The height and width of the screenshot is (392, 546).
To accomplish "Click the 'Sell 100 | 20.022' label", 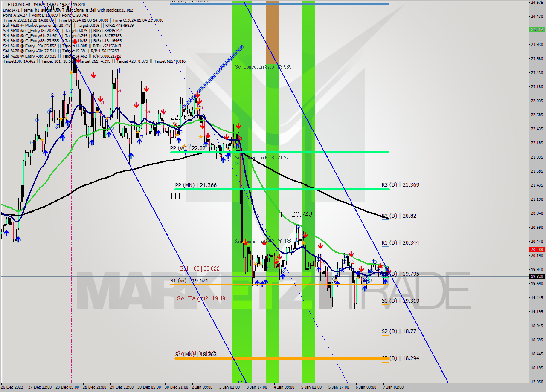I will (x=200, y=268).
